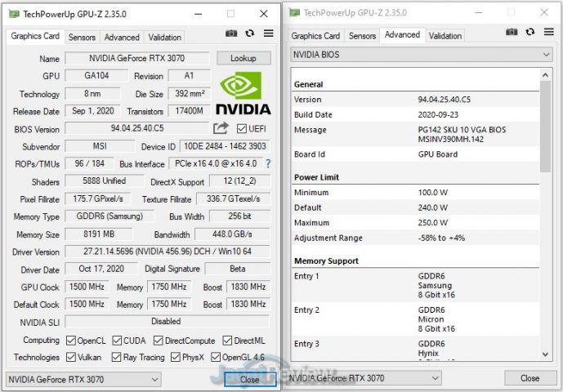Toggle the Ray Tracing checkbox
Screen dimensions: 563x392
(x=116, y=357)
